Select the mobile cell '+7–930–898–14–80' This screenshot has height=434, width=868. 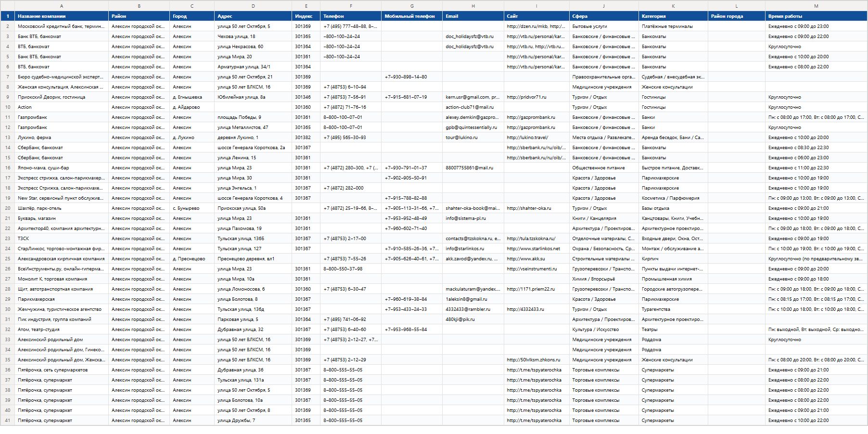click(412, 77)
